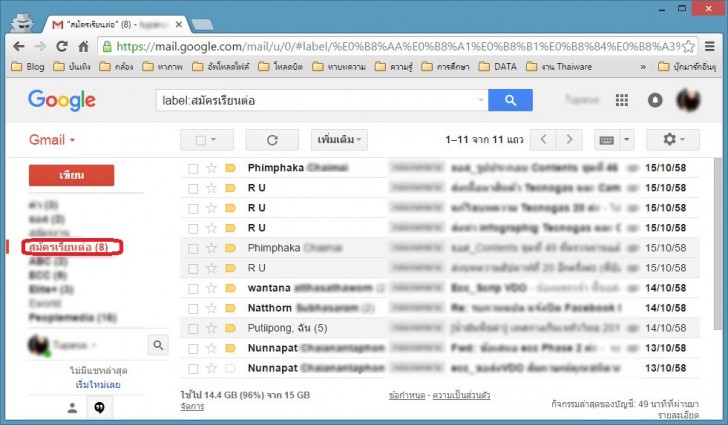This screenshot has height=425, width=728.
Task: Open input tools dropdown arrow
Action: coord(626,140)
